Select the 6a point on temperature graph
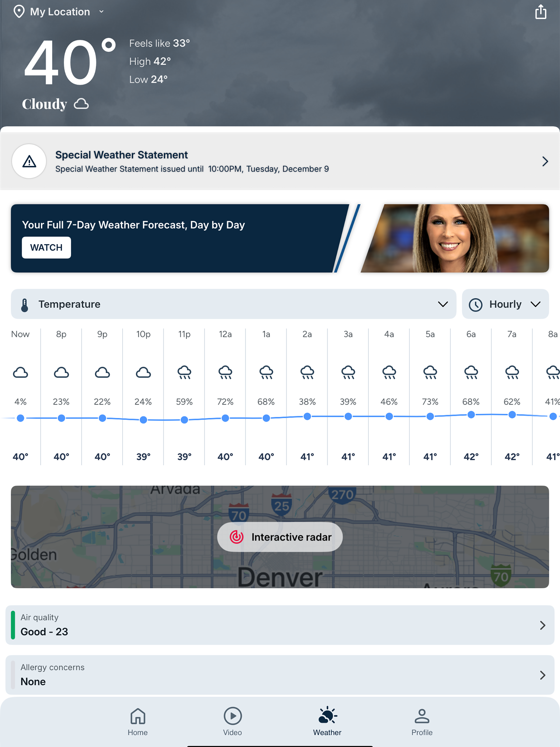The image size is (560, 747). [x=471, y=415]
